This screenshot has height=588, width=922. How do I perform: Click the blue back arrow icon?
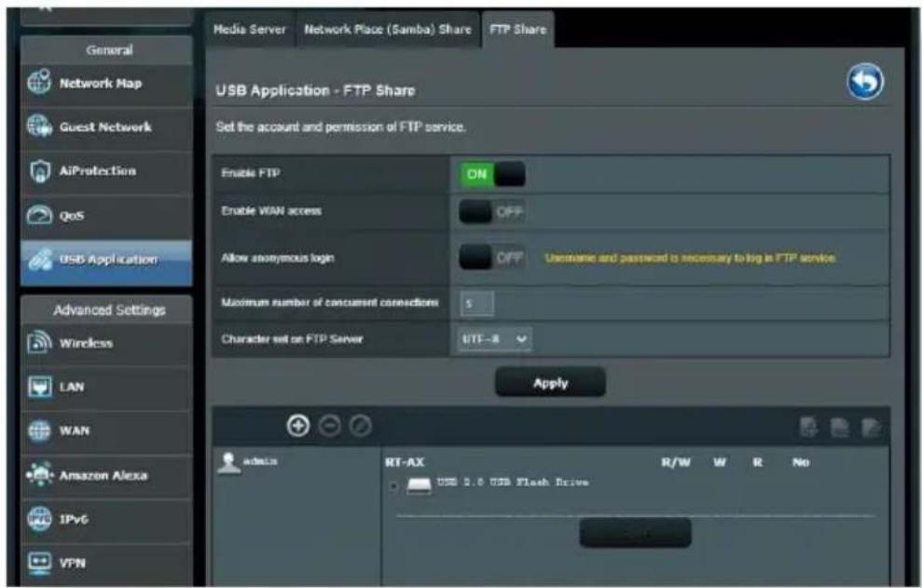click(865, 82)
